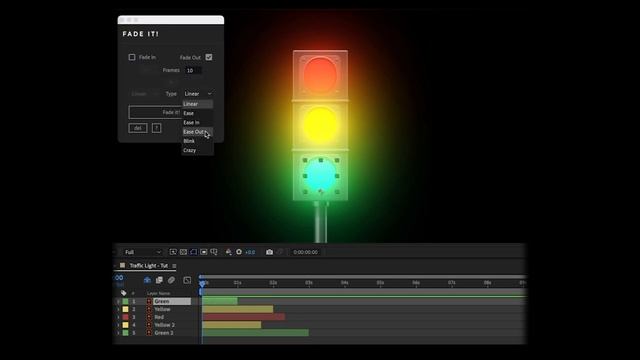Screen dimensions: 640x360
Task: Click the preview monitor icon in viewer toolbar
Action: tap(204, 252)
